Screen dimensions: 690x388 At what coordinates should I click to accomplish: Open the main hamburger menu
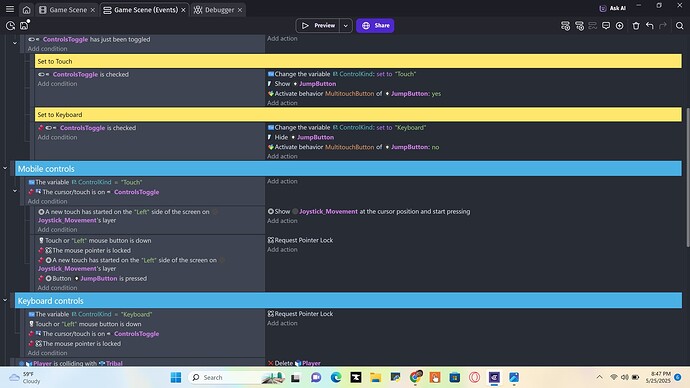(x=10, y=9)
